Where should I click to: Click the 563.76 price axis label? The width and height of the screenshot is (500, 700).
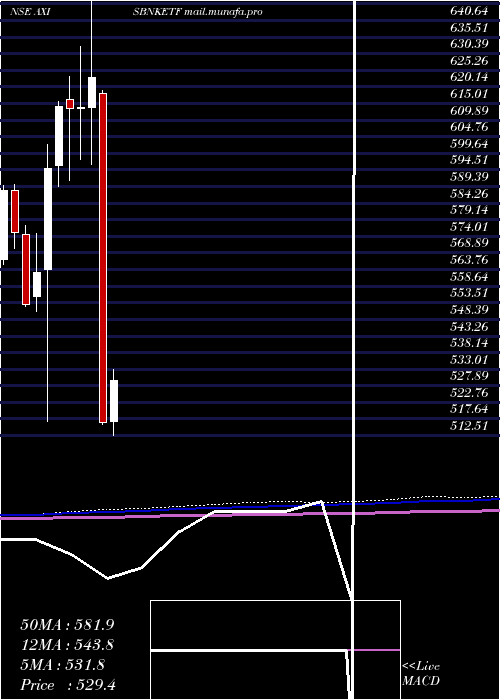point(468,261)
